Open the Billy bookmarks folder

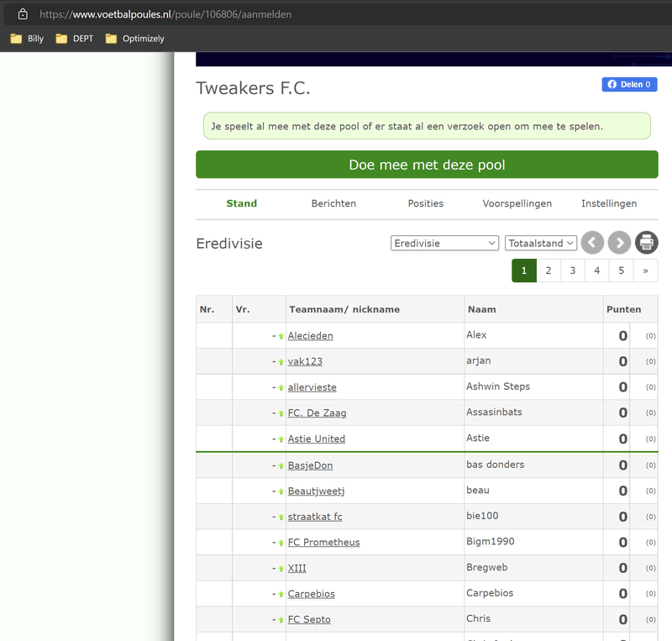point(27,39)
